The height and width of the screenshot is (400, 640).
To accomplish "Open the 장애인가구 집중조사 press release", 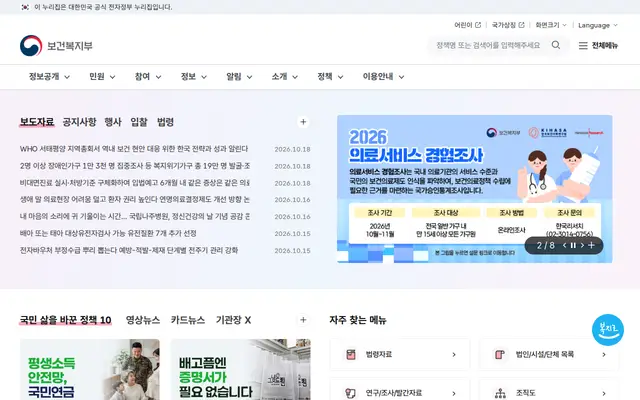I will click(x=135, y=166).
